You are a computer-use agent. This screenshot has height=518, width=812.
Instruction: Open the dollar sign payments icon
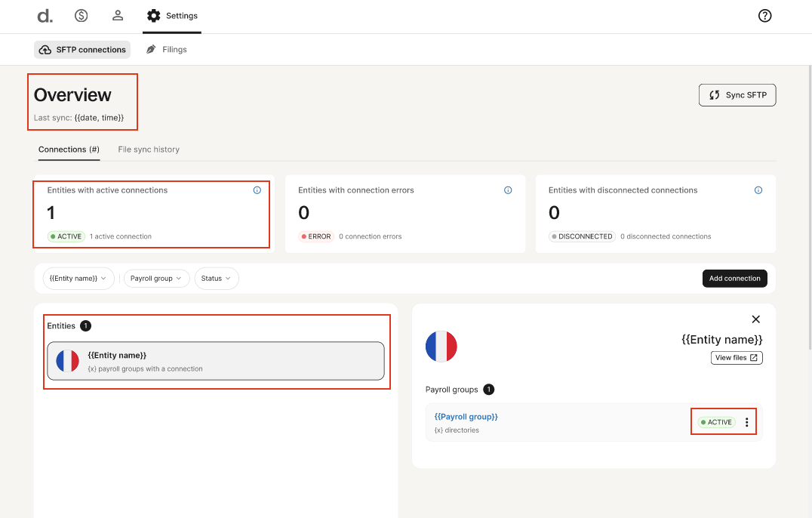coord(81,16)
